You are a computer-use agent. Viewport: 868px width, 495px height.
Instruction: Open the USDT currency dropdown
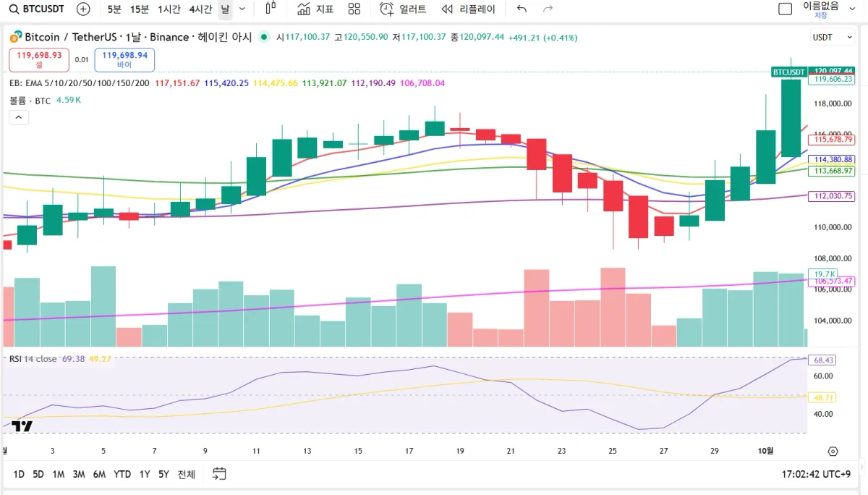pos(832,37)
